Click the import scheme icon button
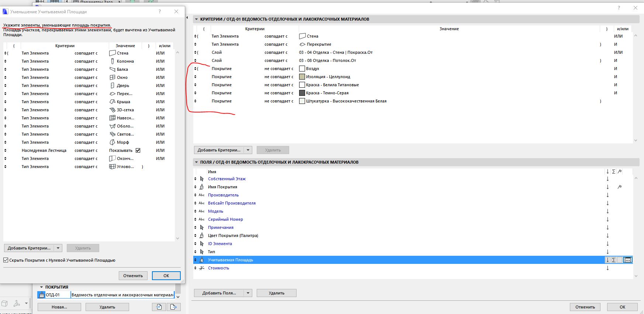This screenshot has height=314, width=644. [159, 307]
